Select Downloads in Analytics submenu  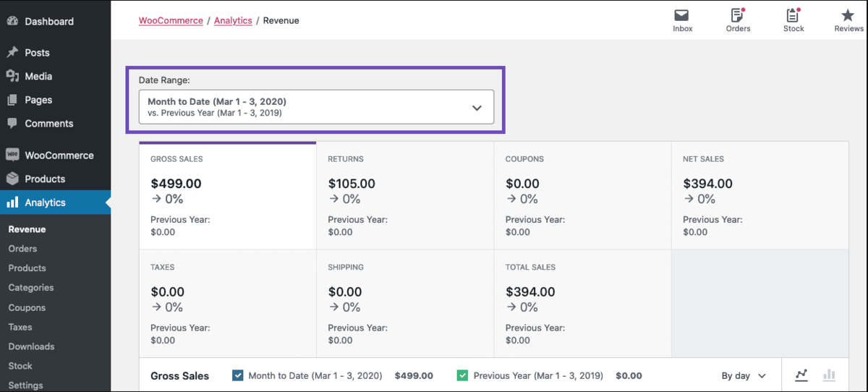click(x=31, y=346)
